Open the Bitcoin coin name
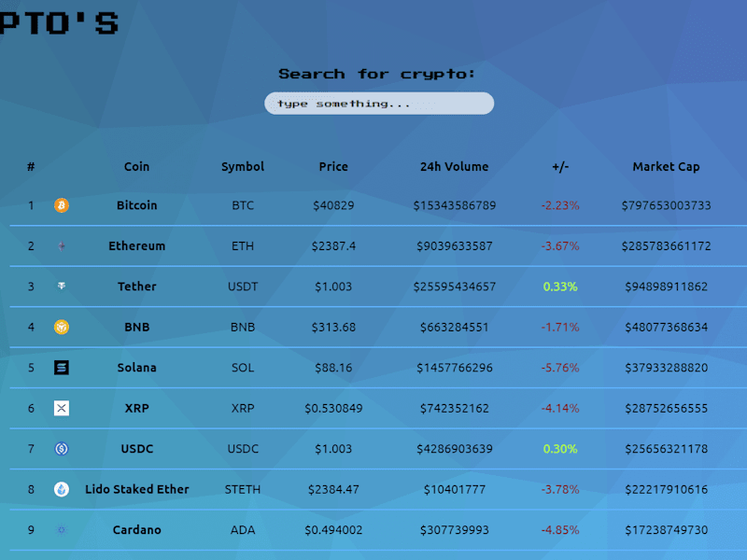This screenshot has height=560, width=747. tap(136, 205)
